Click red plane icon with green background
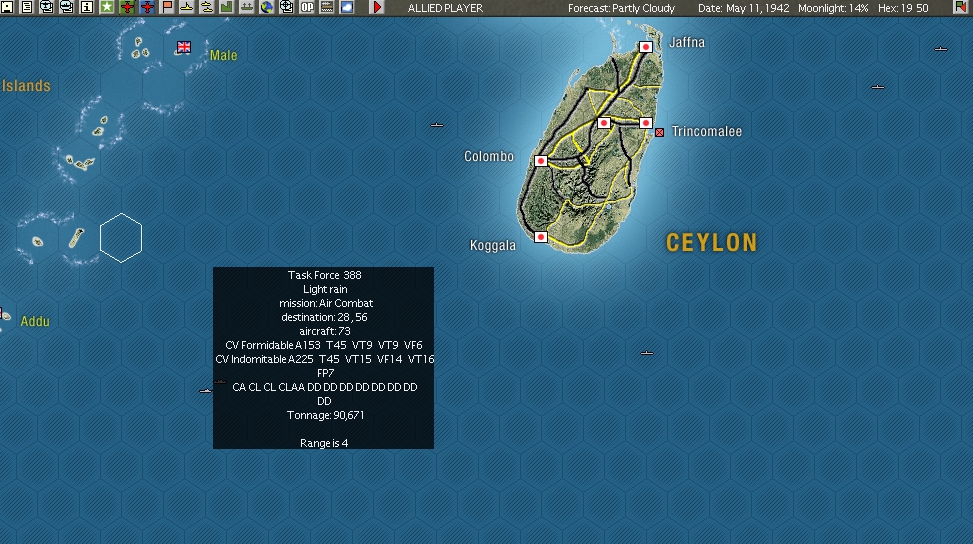 tap(127, 7)
